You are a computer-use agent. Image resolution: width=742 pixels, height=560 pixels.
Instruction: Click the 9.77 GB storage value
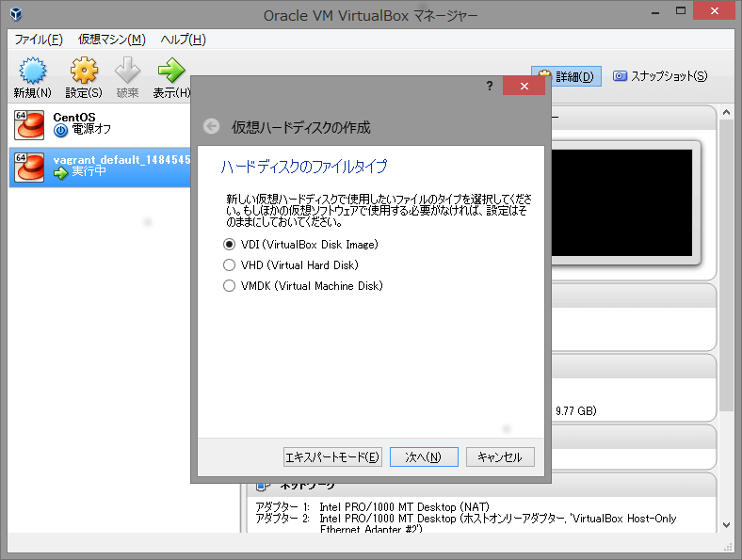[576, 410]
